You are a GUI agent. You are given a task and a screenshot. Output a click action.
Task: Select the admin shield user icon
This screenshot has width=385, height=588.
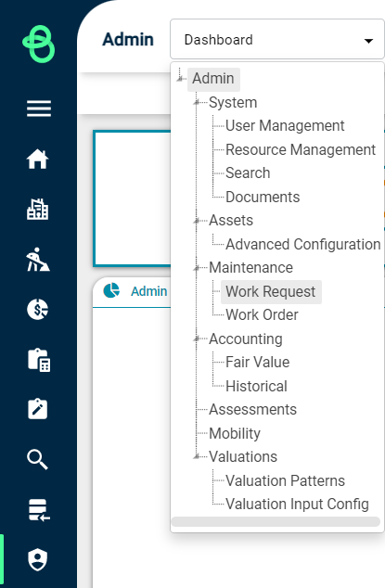[37, 559]
